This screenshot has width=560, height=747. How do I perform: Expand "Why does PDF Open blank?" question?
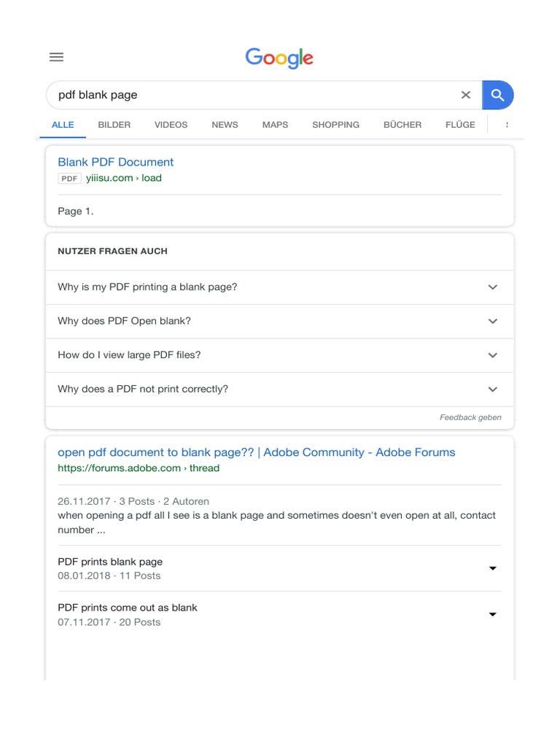[493, 321]
